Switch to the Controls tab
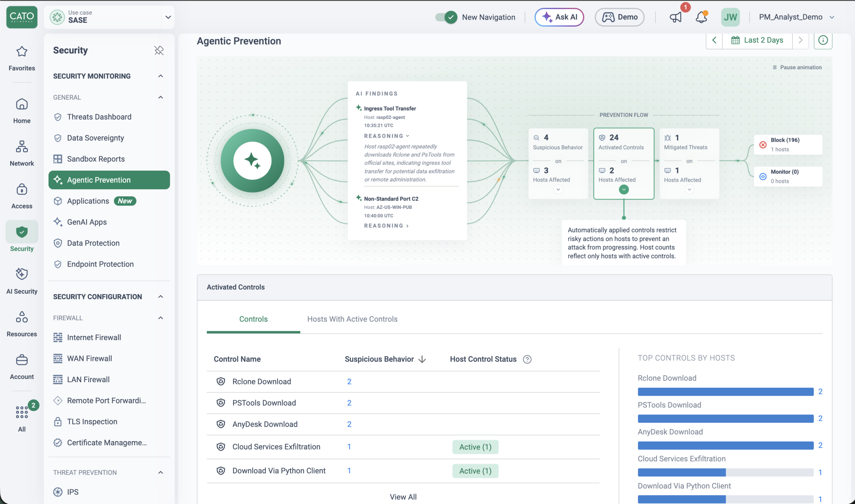Image resolution: width=855 pixels, height=504 pixels. tap(253, 319)
